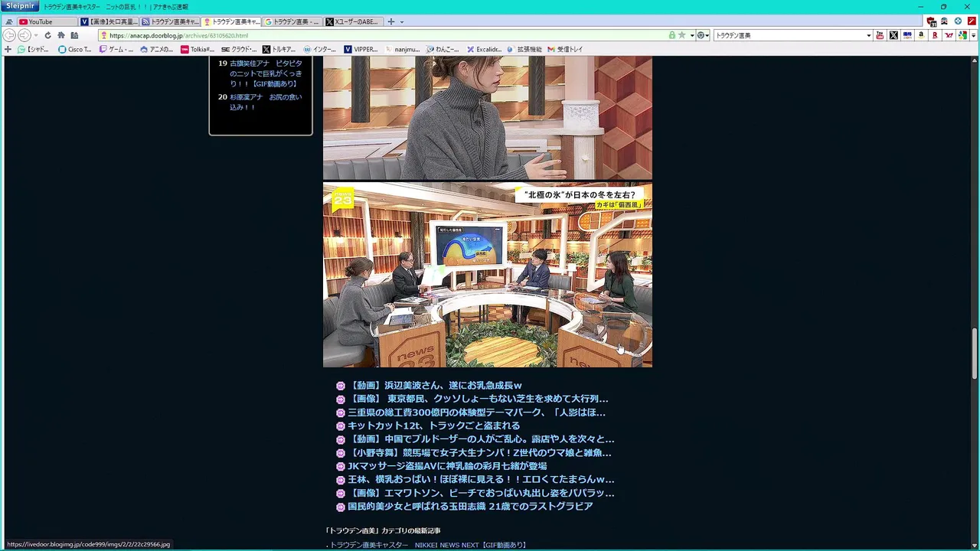Screen dimensions: 980x551
Task: Add a bookmark with the plus icon
Action: tap(8, 49)
